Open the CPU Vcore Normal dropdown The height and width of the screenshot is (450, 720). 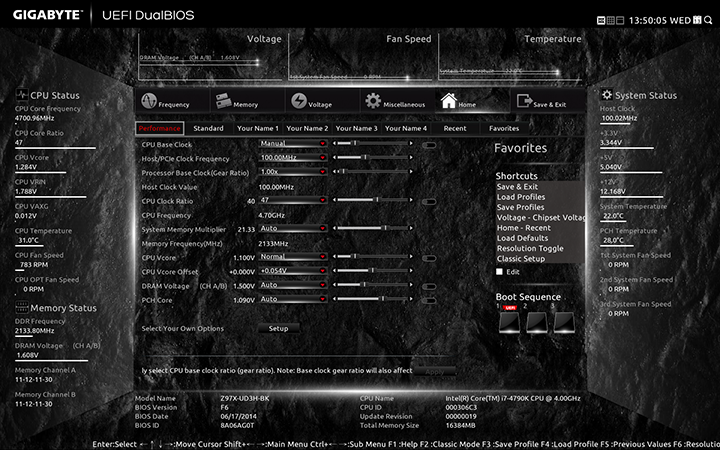tap(293, 257)
